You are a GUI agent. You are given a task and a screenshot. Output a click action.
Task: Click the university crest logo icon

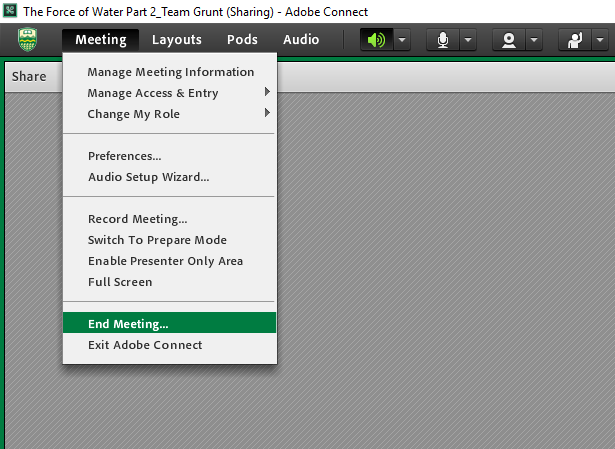27,40
